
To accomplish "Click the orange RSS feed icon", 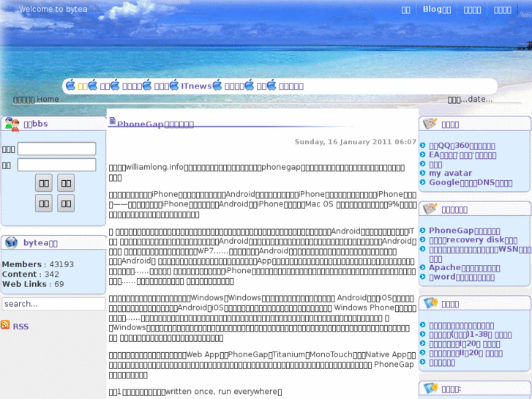I will pyautogui.click(x=5, y=324).
